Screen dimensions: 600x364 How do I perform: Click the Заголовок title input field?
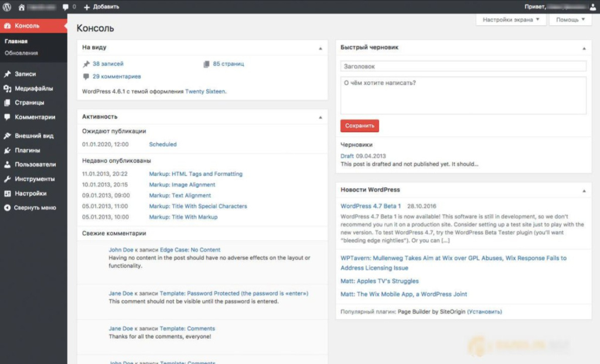[x=463, y=66]
